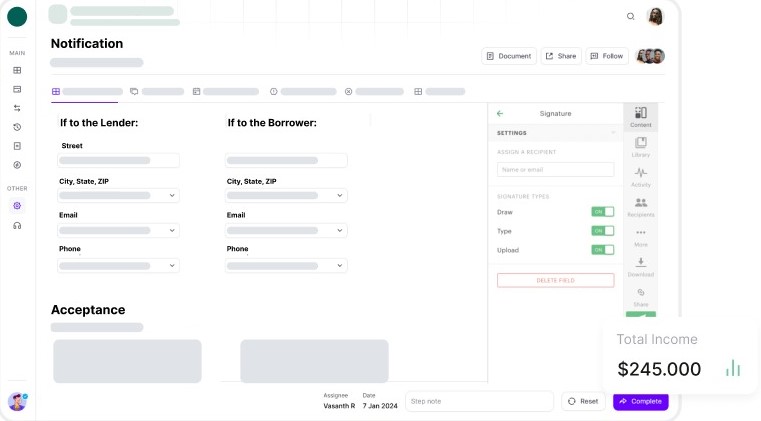Click the Download icon in side panel
The width and height of the screenshot is (761, 421).
641,265
